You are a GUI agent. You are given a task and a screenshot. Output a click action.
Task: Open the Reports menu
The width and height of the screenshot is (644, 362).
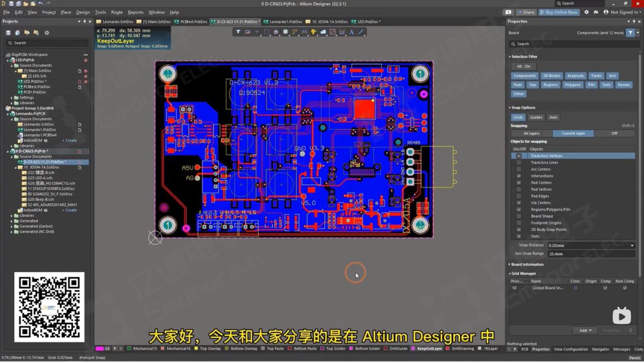[x=135, y=12]
